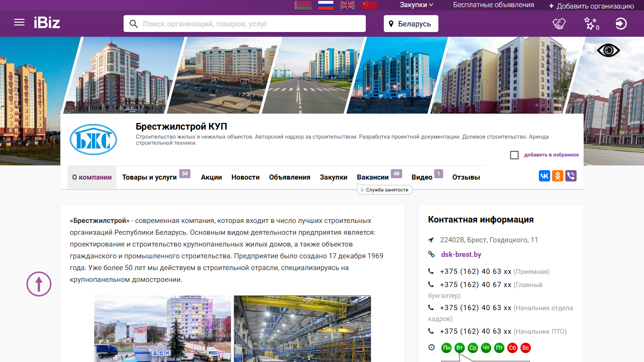The width and height of the screenshot is (644, 362).
Task: Select Tuesday (Вт) schedule circle
Action: click(x=460, y=348)
